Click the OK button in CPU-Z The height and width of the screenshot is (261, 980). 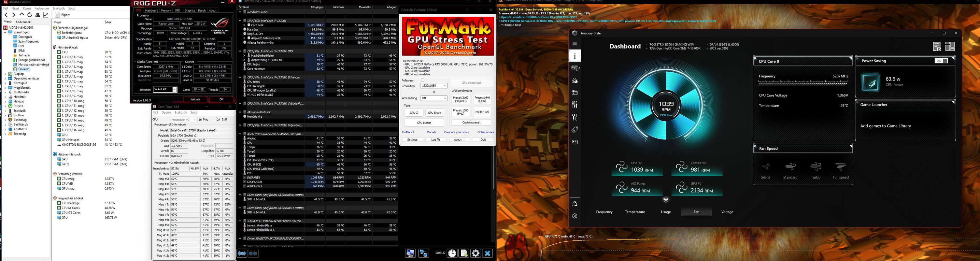[x=221, y=99]
